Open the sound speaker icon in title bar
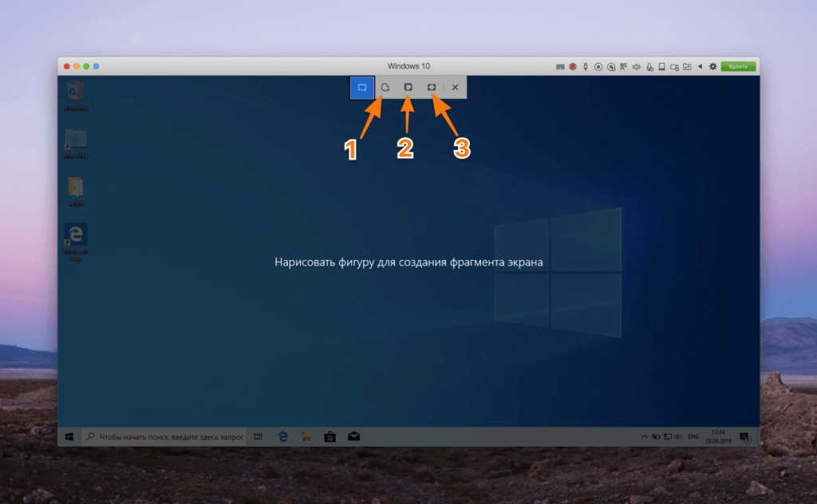 pyautogui.click(x=636, y=67)
